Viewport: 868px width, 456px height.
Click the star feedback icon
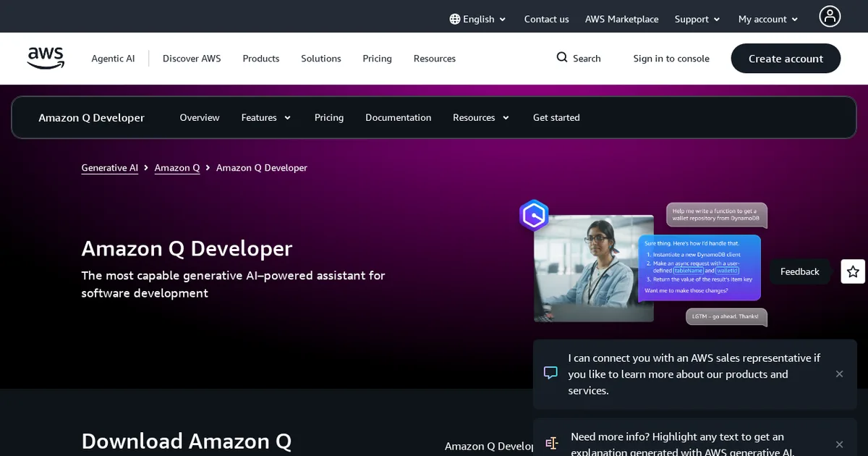pos(853,271)
